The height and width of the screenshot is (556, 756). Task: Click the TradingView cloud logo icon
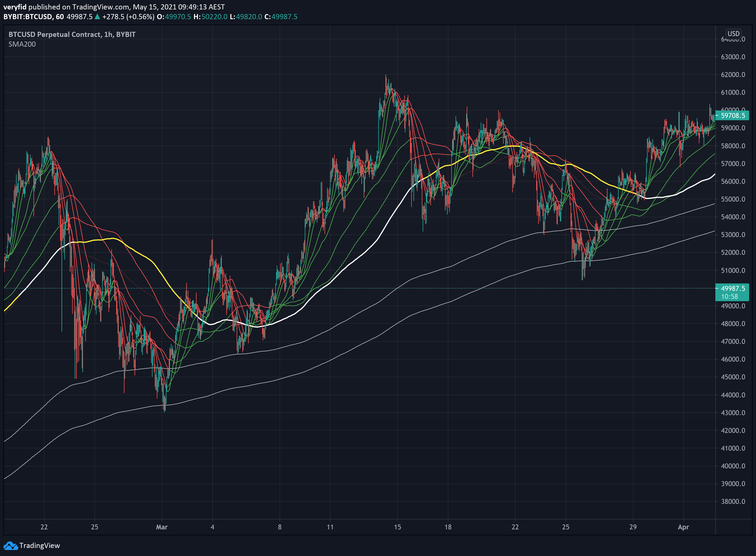pos(10,546)
